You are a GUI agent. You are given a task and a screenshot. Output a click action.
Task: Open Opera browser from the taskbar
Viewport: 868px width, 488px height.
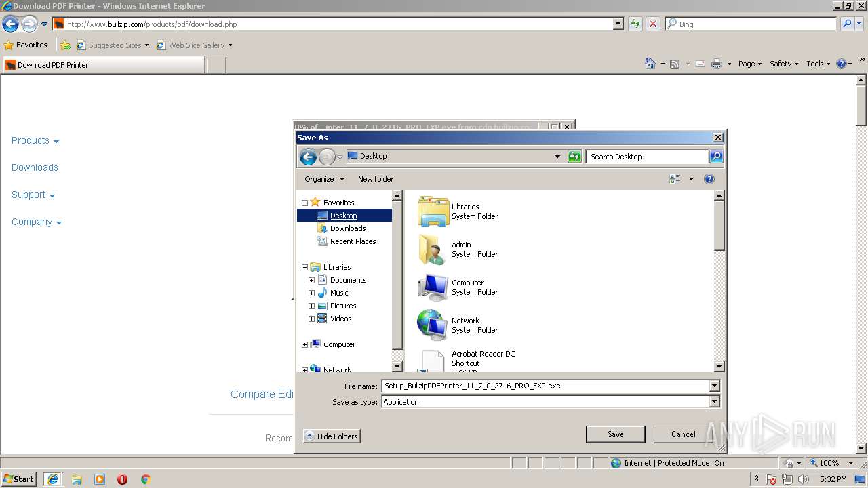122,479
